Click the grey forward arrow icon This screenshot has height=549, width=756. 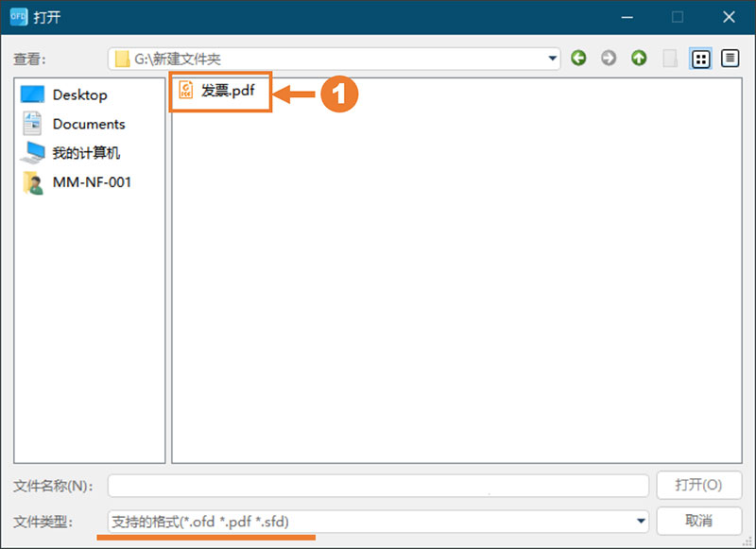(x=609, y=59)
